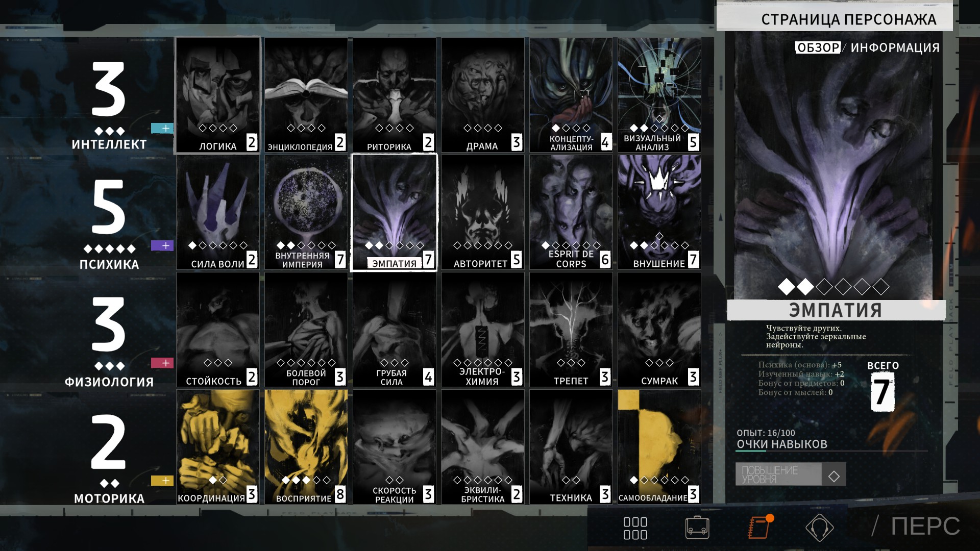Click the experience progress bar
This screenshot has width=980, height=551.
(832, 452)
